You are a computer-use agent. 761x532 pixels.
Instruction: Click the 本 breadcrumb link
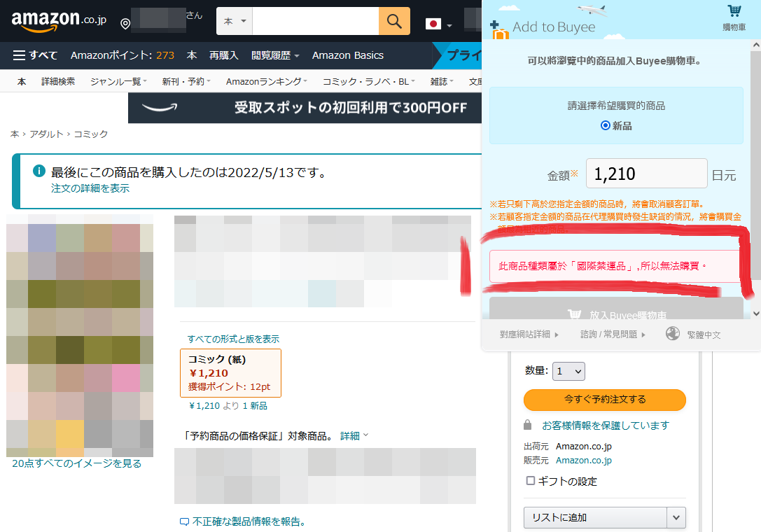[15, 134]
